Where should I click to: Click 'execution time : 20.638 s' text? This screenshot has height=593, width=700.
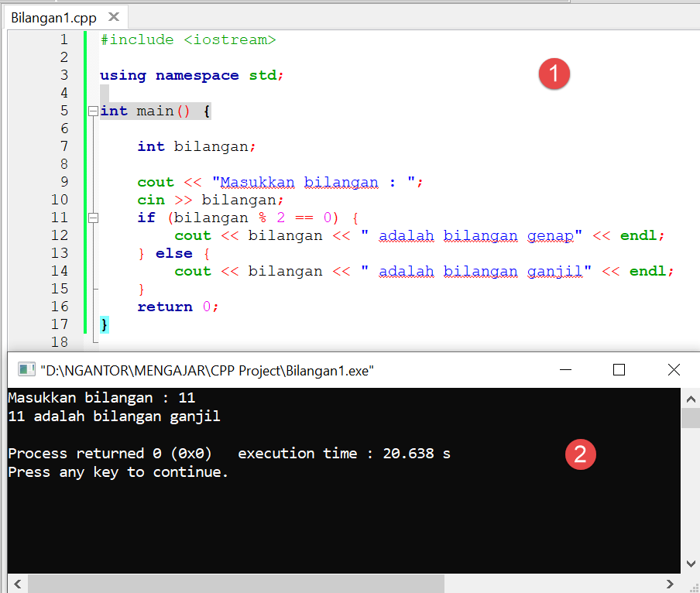(345, 454)
